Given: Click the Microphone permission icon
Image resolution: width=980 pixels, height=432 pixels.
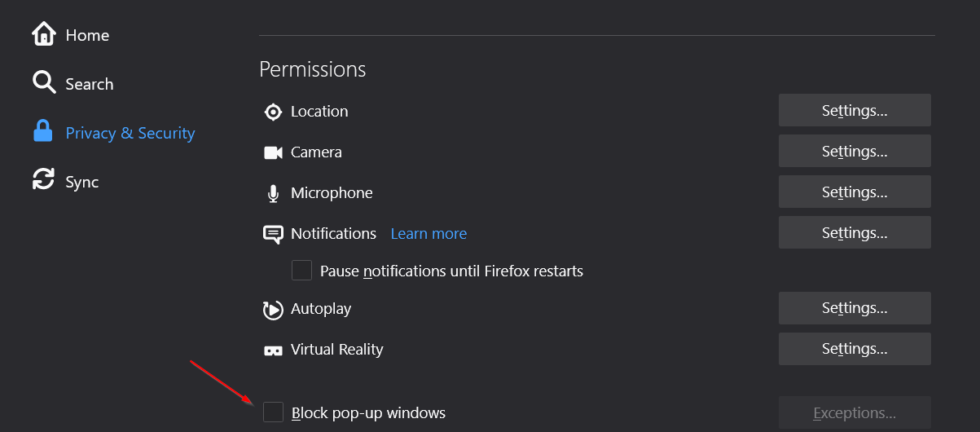Looking at the screenshot, I should [273, 193].
